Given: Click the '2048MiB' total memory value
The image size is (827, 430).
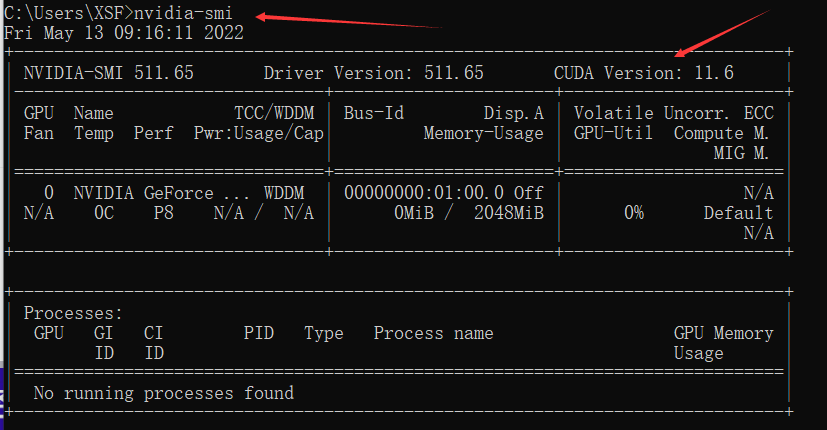Looking at the screenshot, I should tap(509, 213).
